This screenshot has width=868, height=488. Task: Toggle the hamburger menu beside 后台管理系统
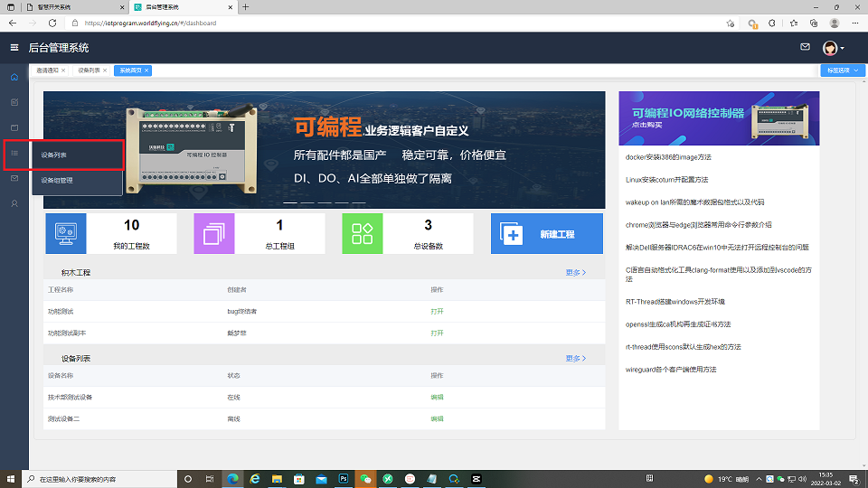coord(14,48)
